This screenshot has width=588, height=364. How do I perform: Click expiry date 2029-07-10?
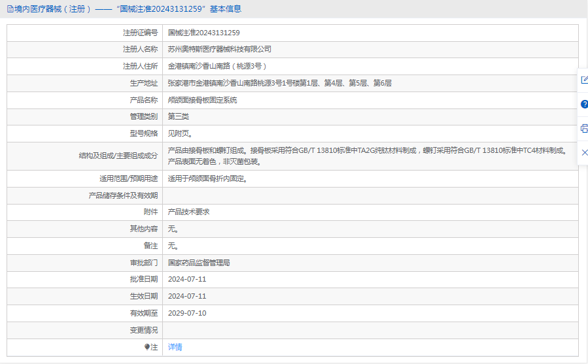187,313
